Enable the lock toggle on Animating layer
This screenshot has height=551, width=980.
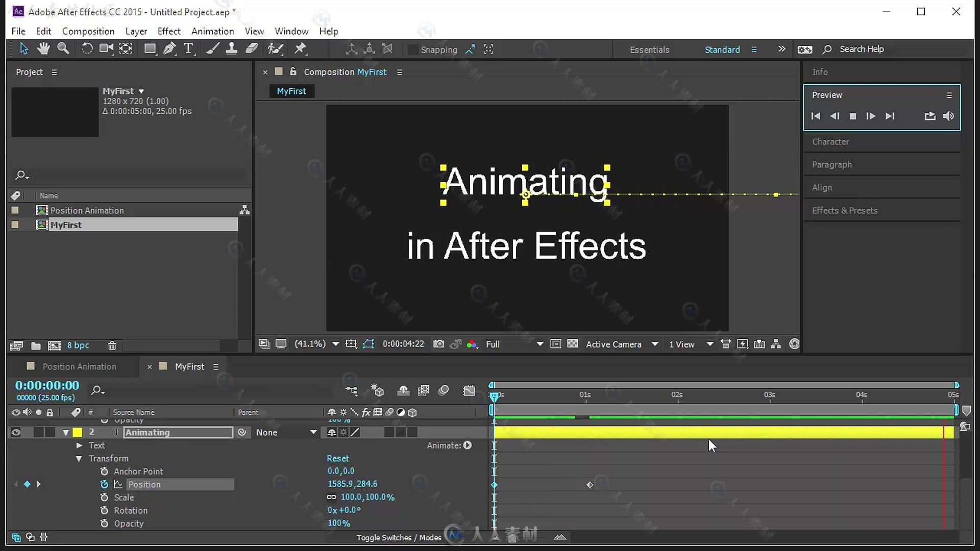[x=50, y=432]
